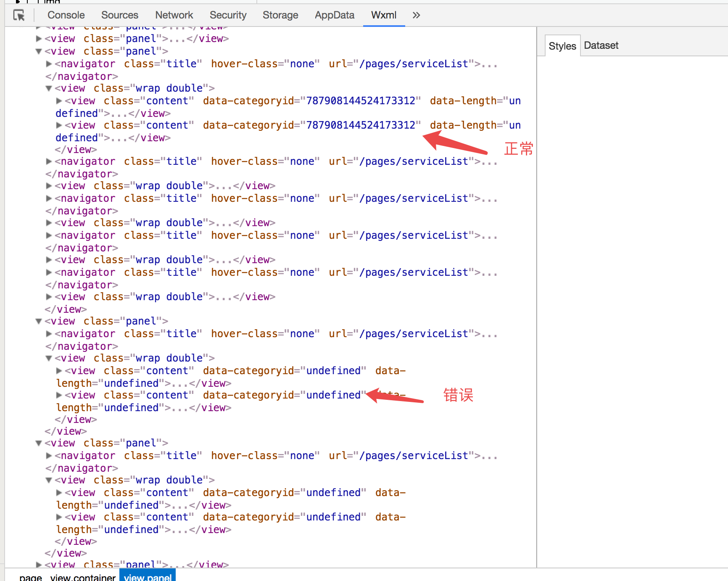Switch to the Network tab
Image resolution: width=728 pixels, height=581 pixels.
[174, 15]
